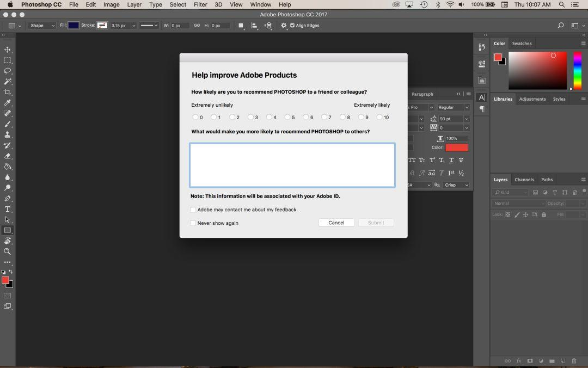Image resolution: width=588 pixels, height=368 pixels.
Task: Select the Crop tool
Action: tap(7, 92)
